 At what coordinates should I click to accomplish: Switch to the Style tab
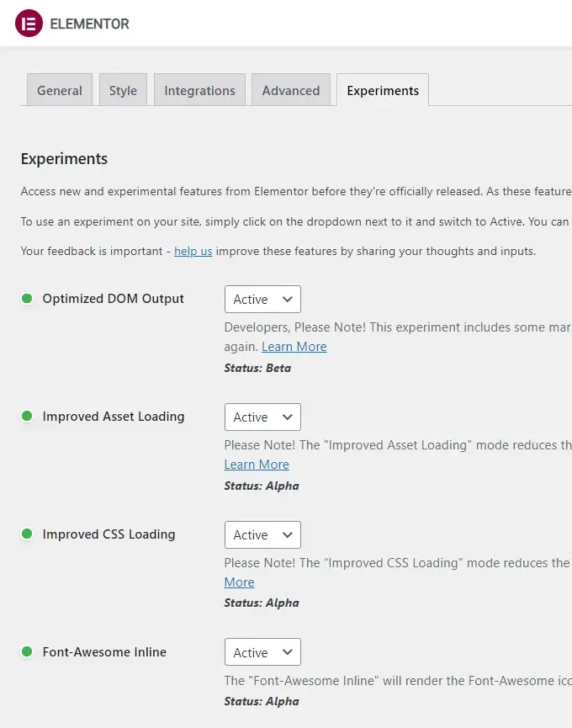(123, 89)
